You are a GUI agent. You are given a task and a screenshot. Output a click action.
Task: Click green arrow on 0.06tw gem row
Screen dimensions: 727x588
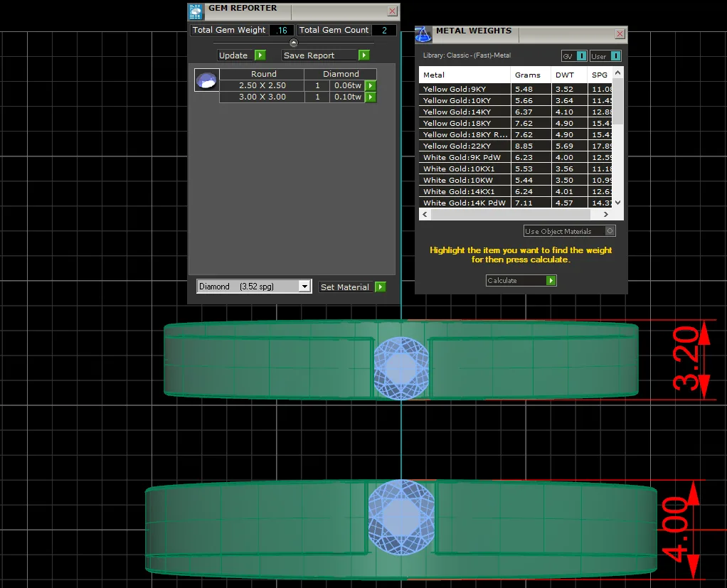pos(371,86)
